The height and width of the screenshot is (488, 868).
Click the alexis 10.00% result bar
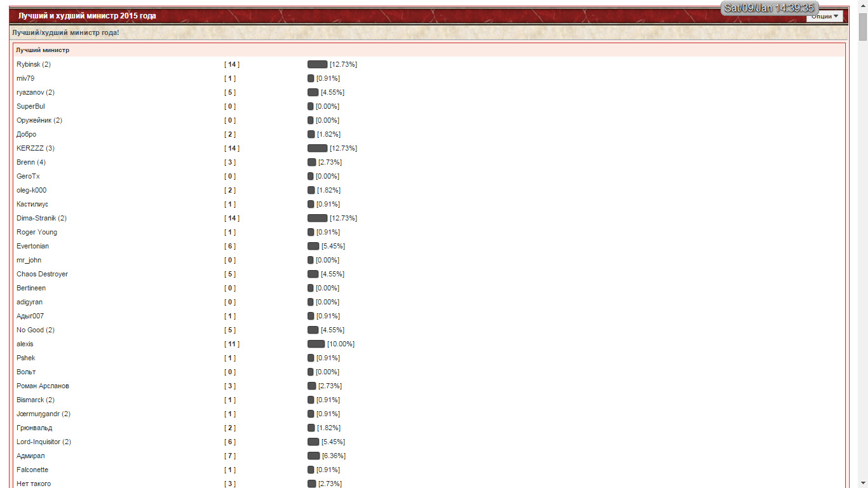pos(316,344)
